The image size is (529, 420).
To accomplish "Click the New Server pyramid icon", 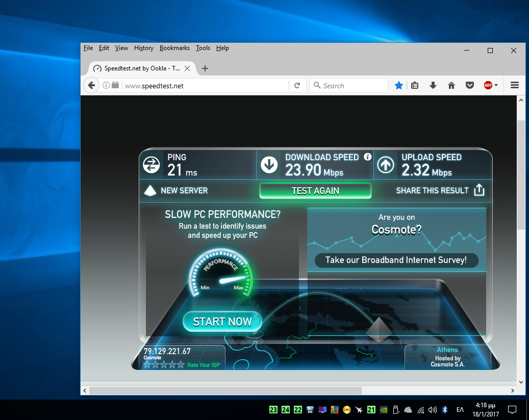I will point(150,191).
